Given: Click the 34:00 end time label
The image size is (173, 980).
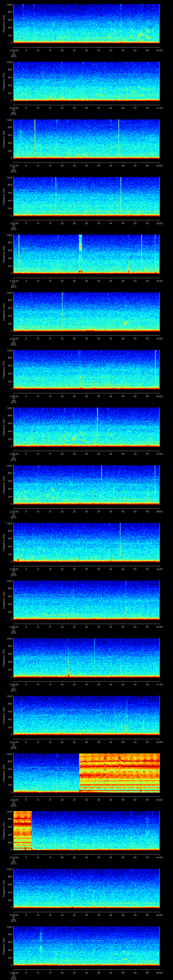Looking at the screenshot, I should click(x=159, y=281).
